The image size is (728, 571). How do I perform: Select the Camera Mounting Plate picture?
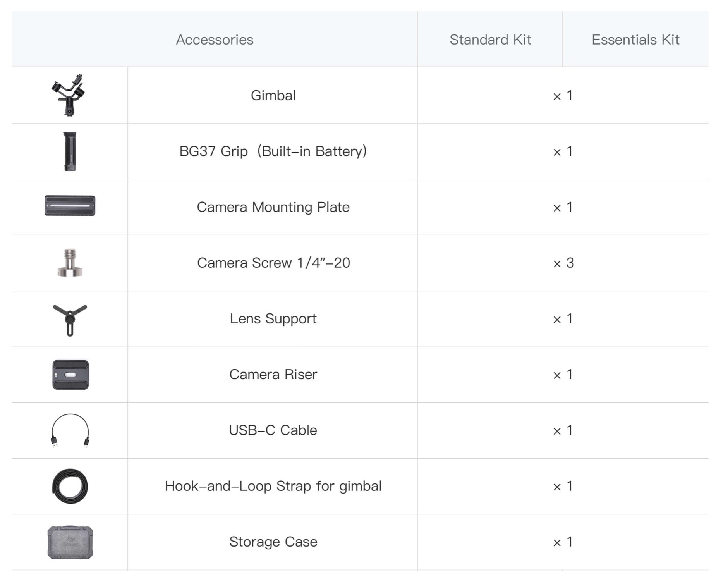(x=70, y=206)
